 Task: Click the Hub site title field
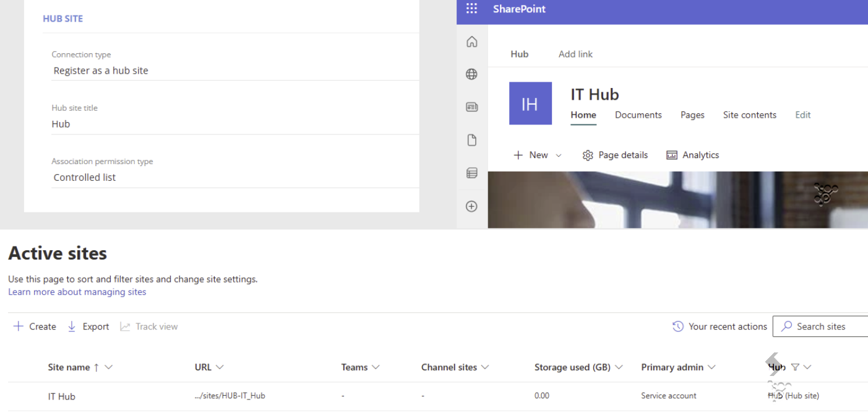point(235,124)
